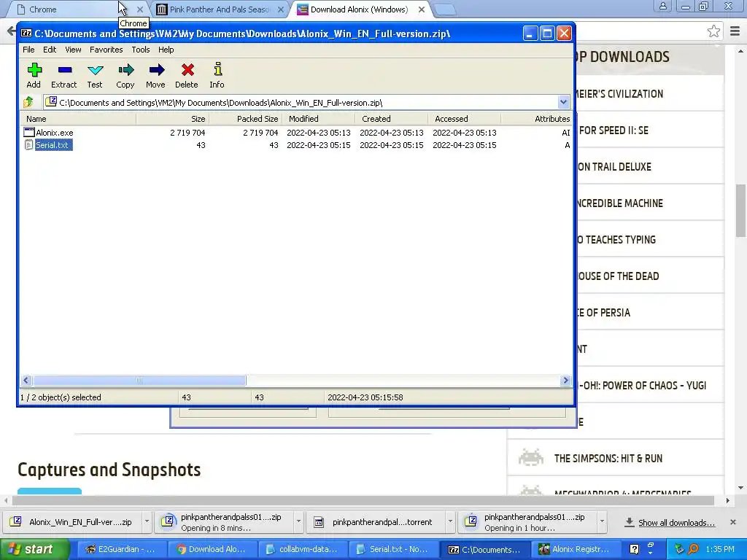Open the pinkpantherandpal torrent download item

[x=376, y=521]
